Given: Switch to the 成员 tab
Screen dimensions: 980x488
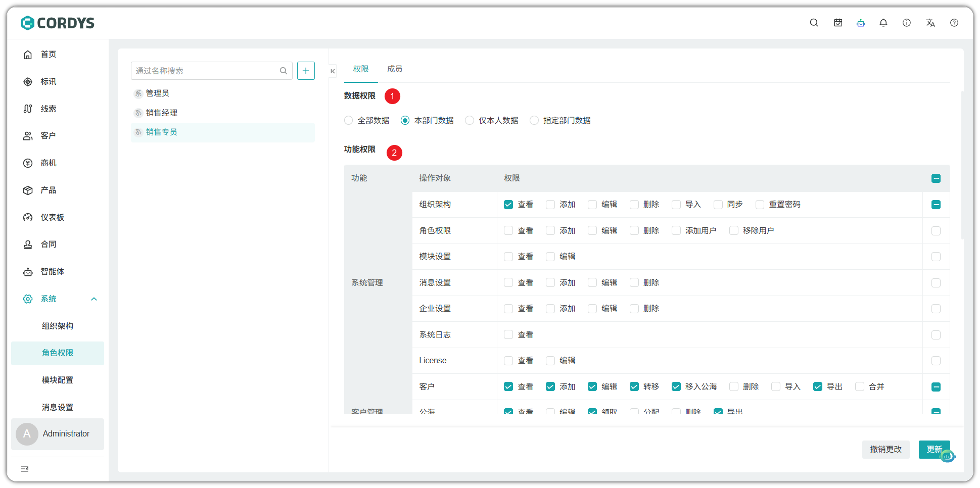Looking at the screenshot, I should point(394,69).
